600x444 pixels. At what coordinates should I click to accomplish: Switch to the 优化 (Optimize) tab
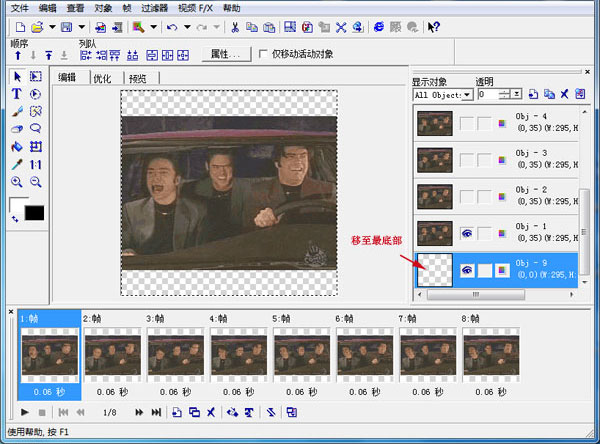[102, 78]
